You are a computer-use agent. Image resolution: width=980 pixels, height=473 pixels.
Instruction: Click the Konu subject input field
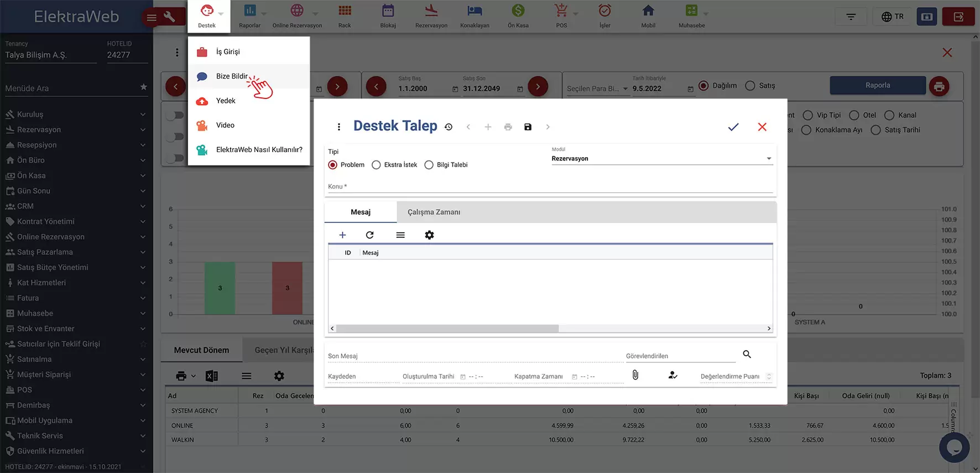(550, 186)
